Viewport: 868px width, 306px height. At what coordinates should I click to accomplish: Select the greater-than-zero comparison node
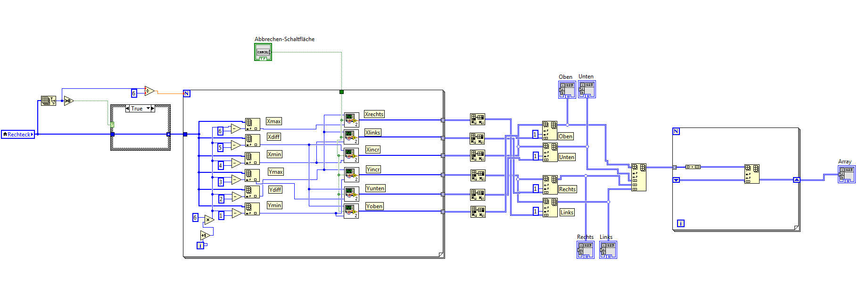pos(69,101)
